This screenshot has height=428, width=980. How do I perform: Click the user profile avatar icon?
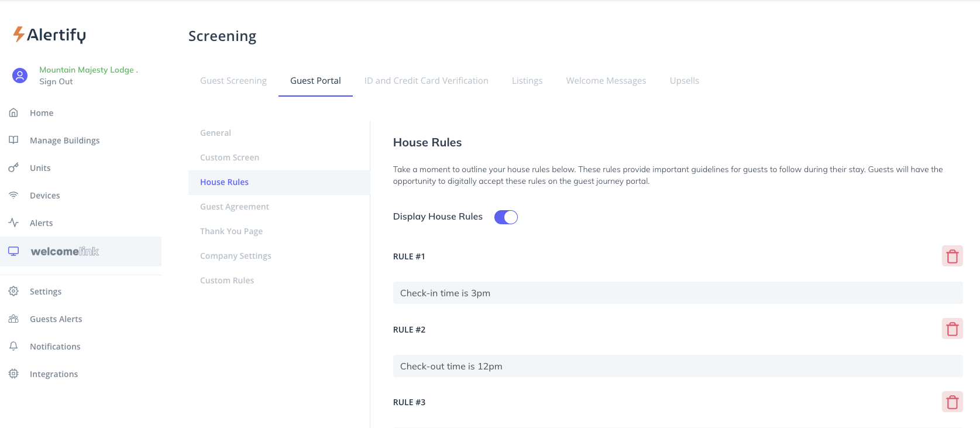[20, 76]
